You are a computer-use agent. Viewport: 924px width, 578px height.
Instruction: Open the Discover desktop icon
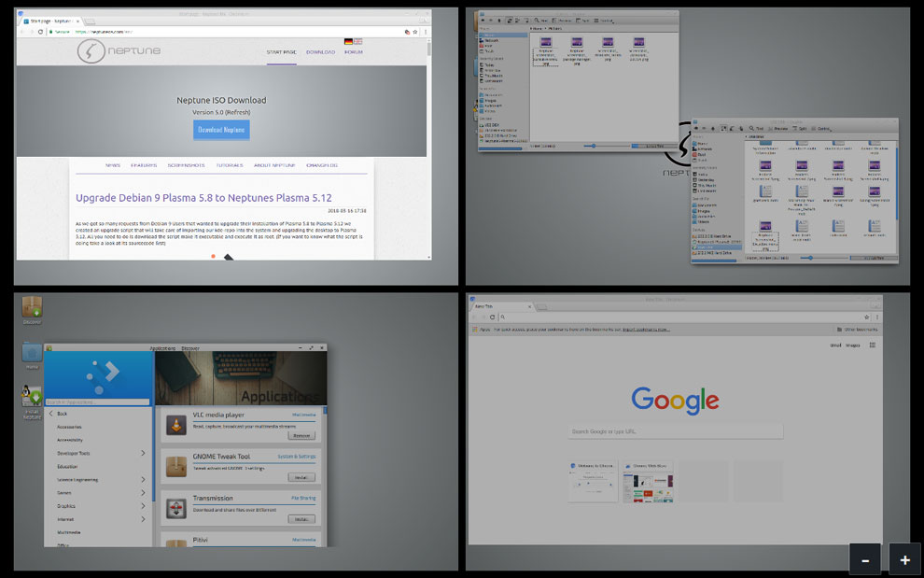pyautogui.click(x=32, y=310)
